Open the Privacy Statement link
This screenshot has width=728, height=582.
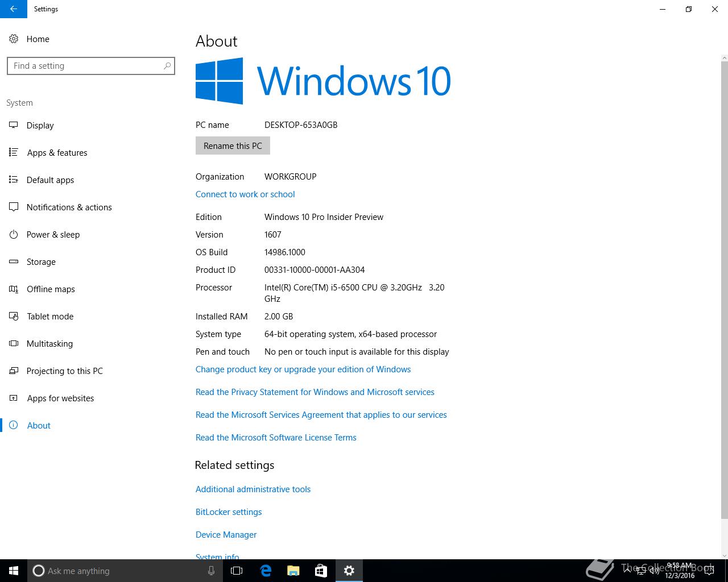(315, 392)
